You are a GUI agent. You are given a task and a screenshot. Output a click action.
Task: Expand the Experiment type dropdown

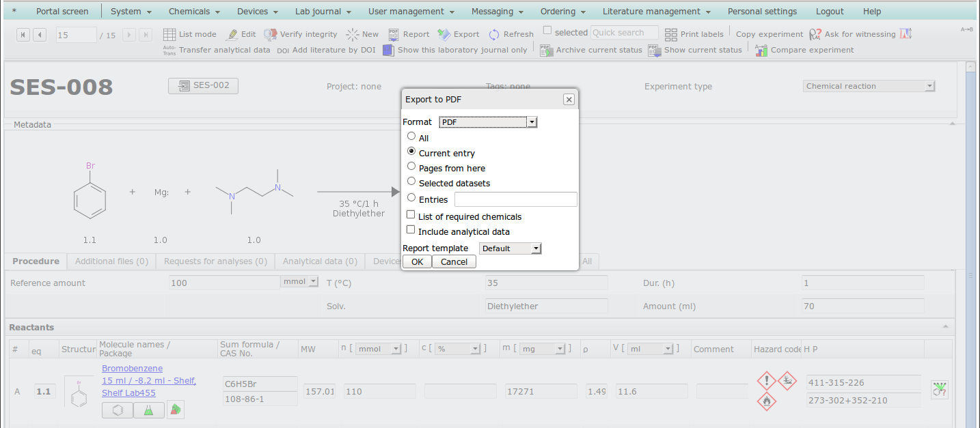pyautogui.click(x=869, y=86)
